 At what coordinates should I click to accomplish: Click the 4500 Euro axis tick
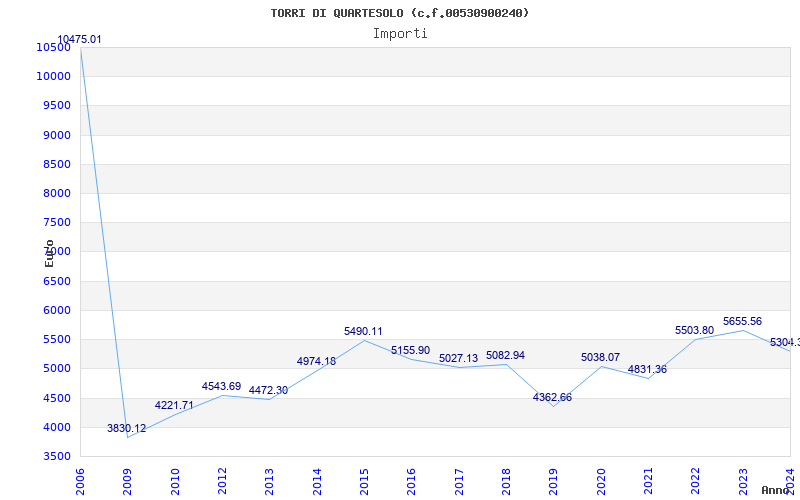click(57, 398)
